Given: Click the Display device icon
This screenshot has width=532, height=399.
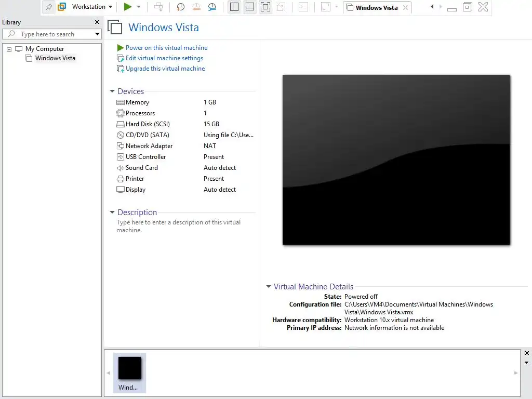Looking at the screenshot, I should tap(120, 190).
